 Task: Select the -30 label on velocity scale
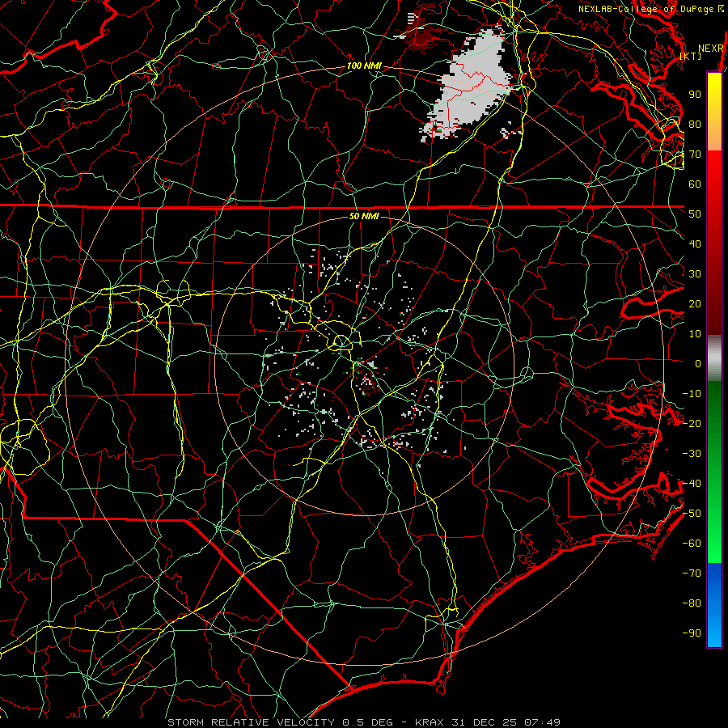(x=692, y=454)
